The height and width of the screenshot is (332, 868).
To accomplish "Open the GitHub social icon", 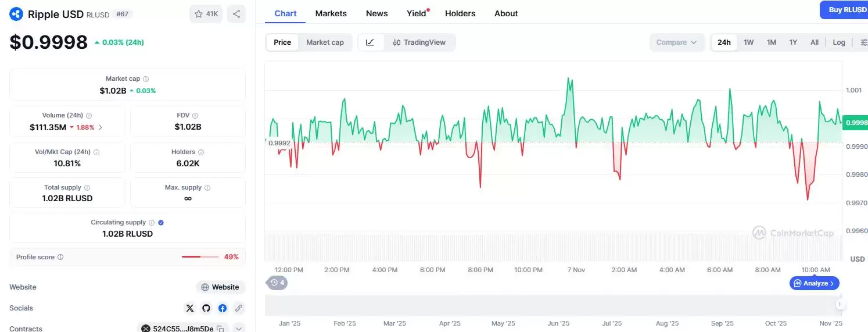I will 206,308.
